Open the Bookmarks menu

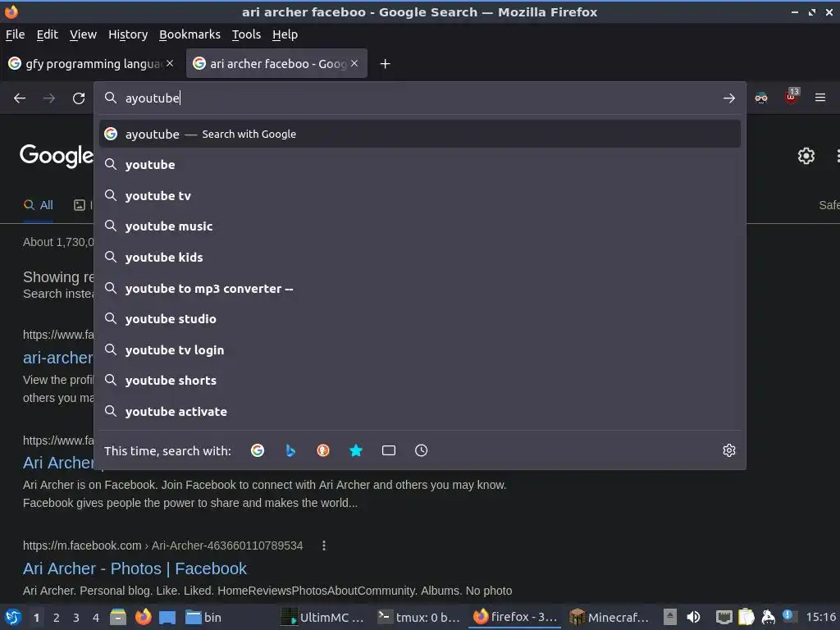tap(189, 34)
